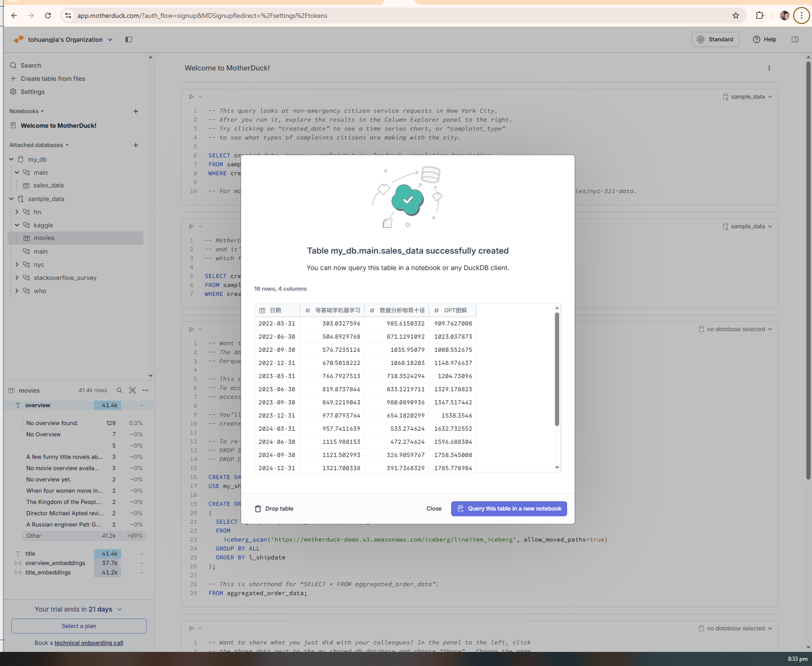Viewport: 812px width, 666px height.
Task: Reload the browser page
Action: [48, 15]
